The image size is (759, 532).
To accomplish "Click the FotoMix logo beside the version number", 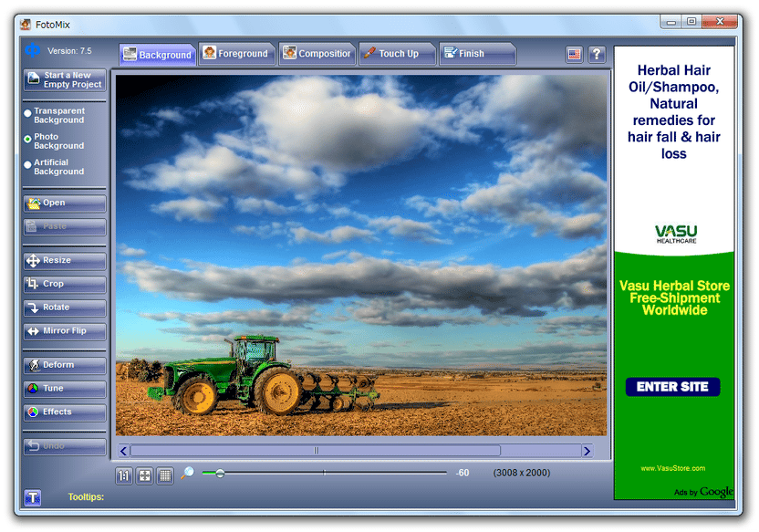I will [33, 51].
